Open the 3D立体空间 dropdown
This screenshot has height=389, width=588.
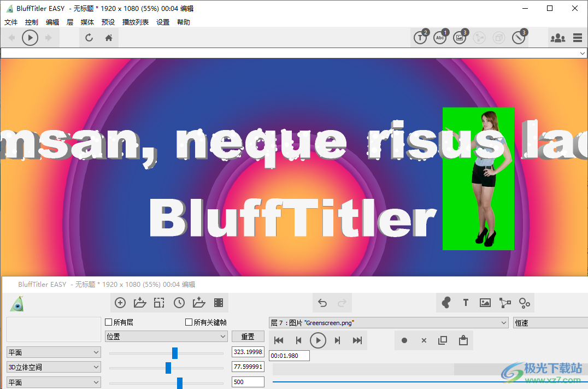[x=54, y=367]
